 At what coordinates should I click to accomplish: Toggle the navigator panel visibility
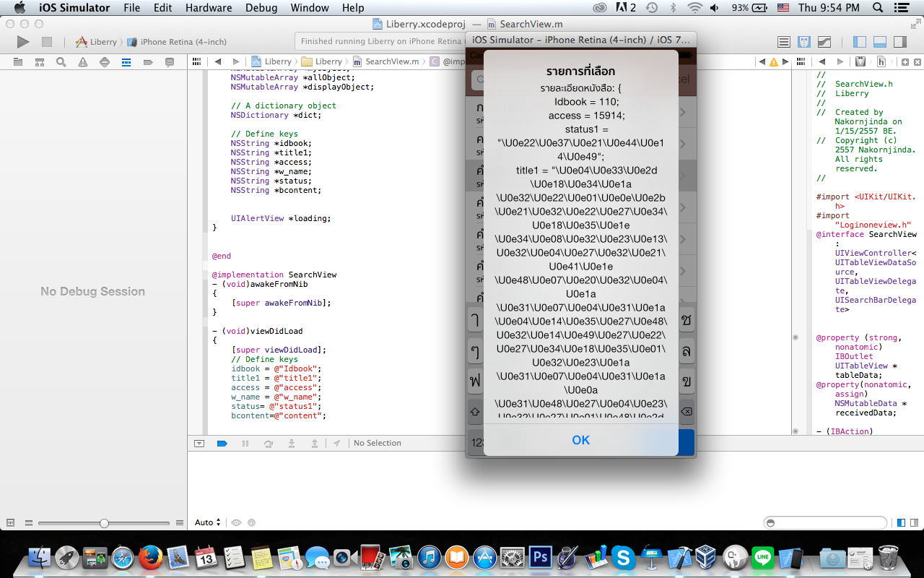(859, 42)
